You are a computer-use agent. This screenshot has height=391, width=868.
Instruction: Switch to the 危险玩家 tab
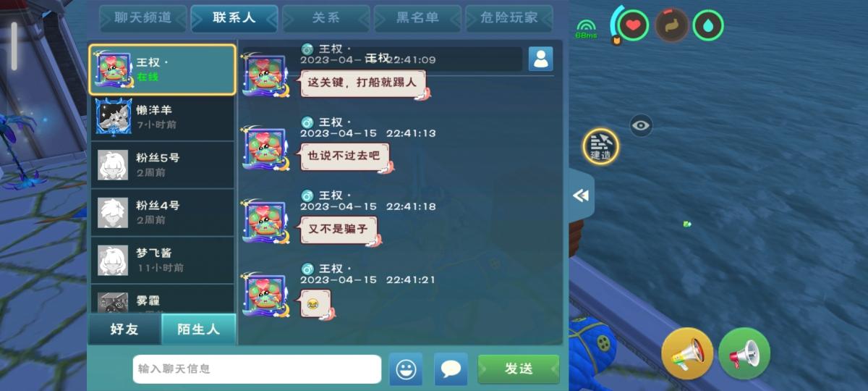pos(509,18)
